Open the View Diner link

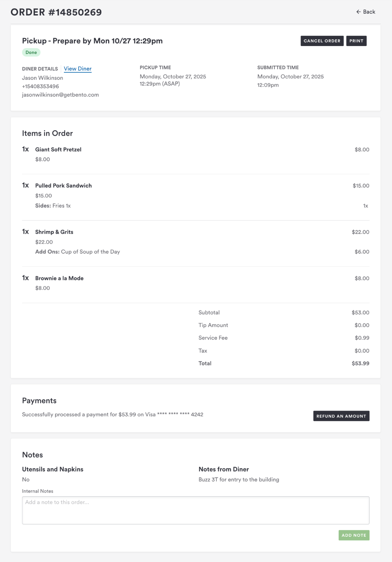(78, 69)
